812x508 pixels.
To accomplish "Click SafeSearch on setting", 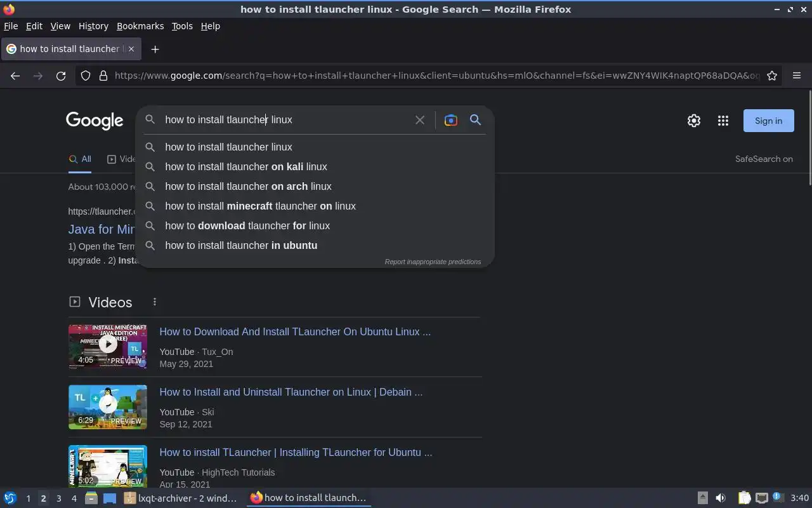I will tap(764, 159).
